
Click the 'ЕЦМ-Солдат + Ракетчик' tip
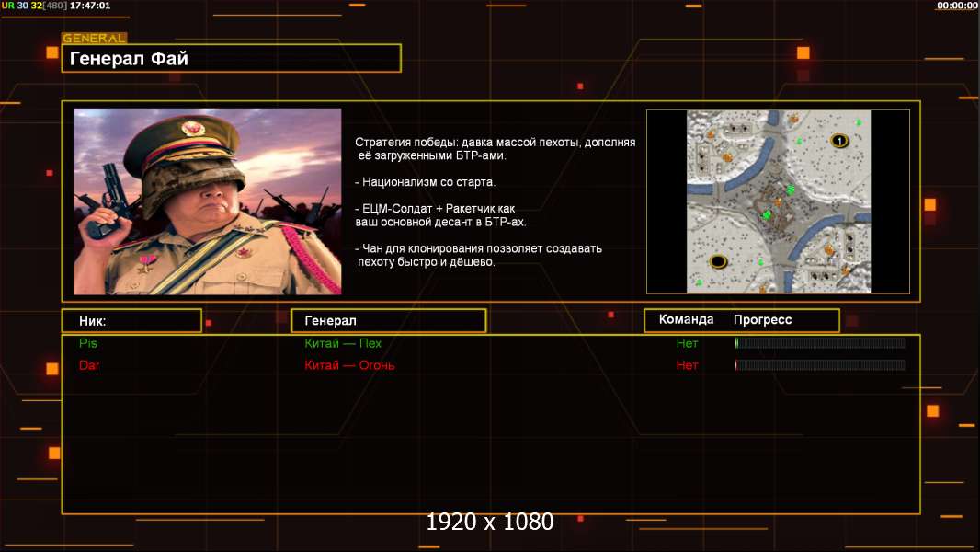coord(440,215)
